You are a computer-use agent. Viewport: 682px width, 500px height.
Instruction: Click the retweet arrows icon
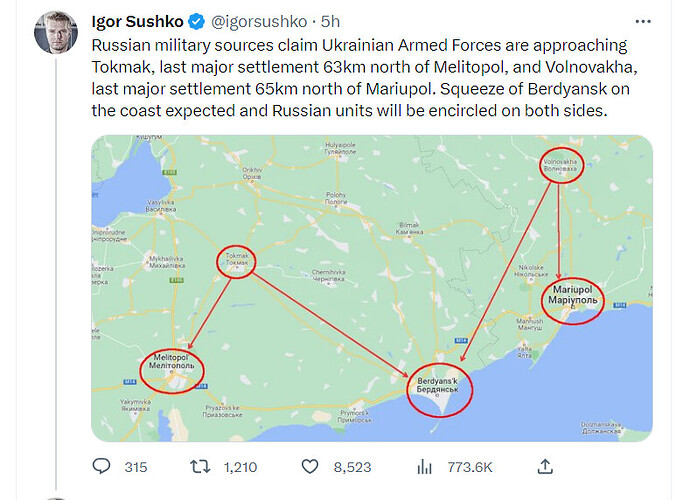(x=200, y=467)
